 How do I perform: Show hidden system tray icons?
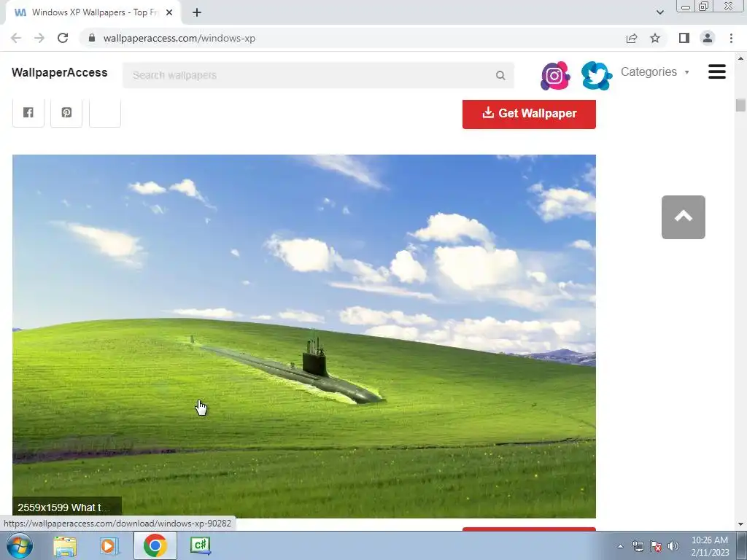coord(620,546)
